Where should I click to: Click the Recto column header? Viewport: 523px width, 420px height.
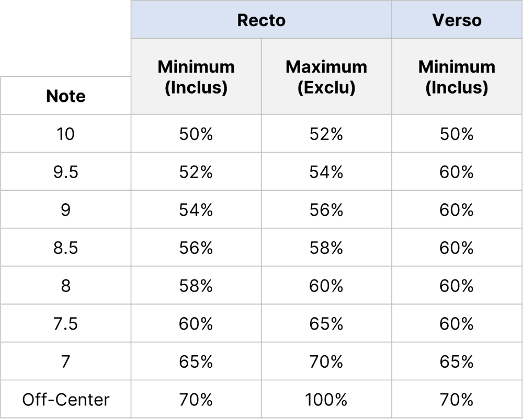(x=261, y=20)
